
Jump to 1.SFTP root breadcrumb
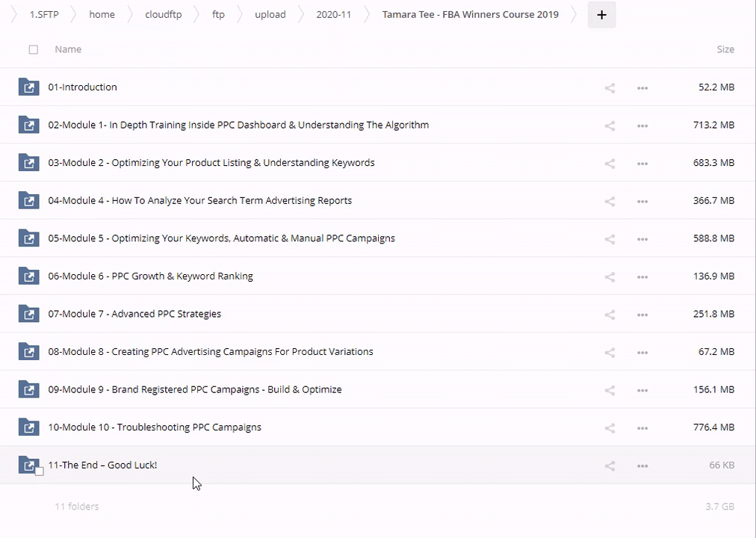click(43, 14)
